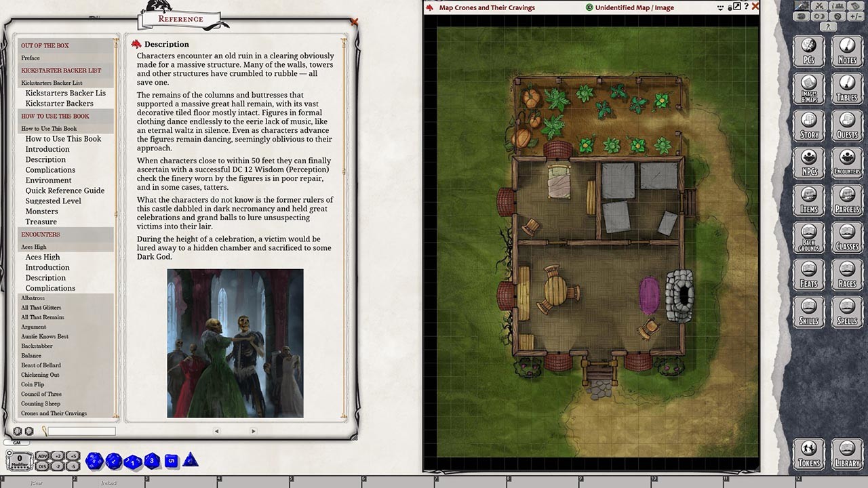The width and height of the screenshot is (868, 488).
Task: Expand the Albatross encounter entry
Action: pyautogui.click(x=33, y=298)
